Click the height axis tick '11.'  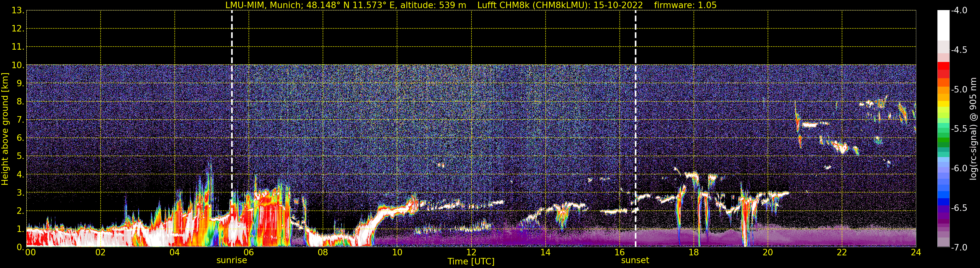[18, 47]
